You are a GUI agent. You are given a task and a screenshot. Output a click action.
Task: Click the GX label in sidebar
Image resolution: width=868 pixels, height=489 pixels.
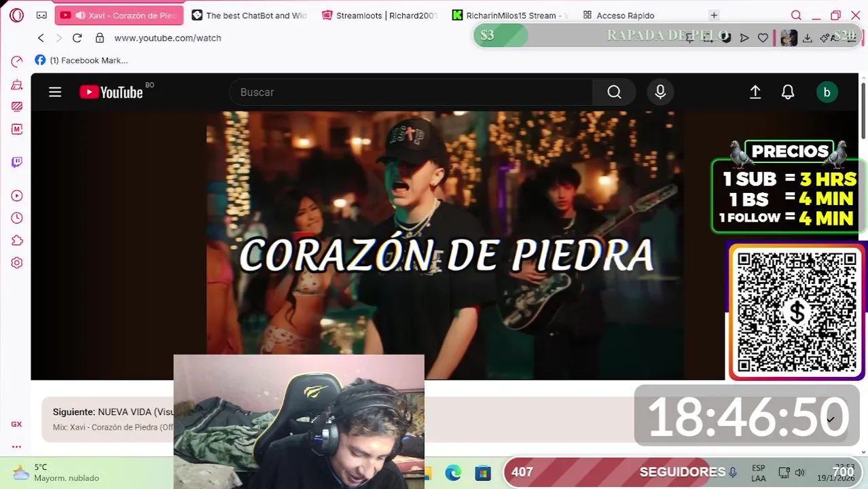[16, 424]
